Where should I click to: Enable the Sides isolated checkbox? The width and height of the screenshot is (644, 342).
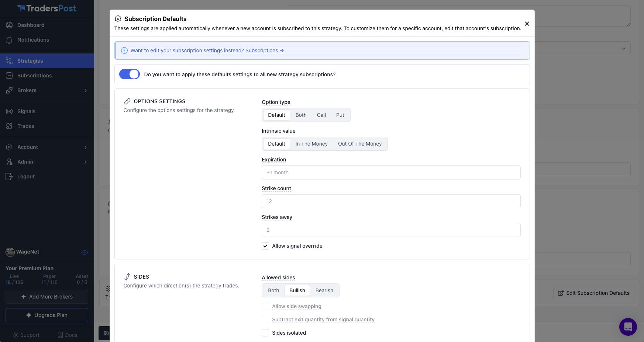[x=265, y=333]
